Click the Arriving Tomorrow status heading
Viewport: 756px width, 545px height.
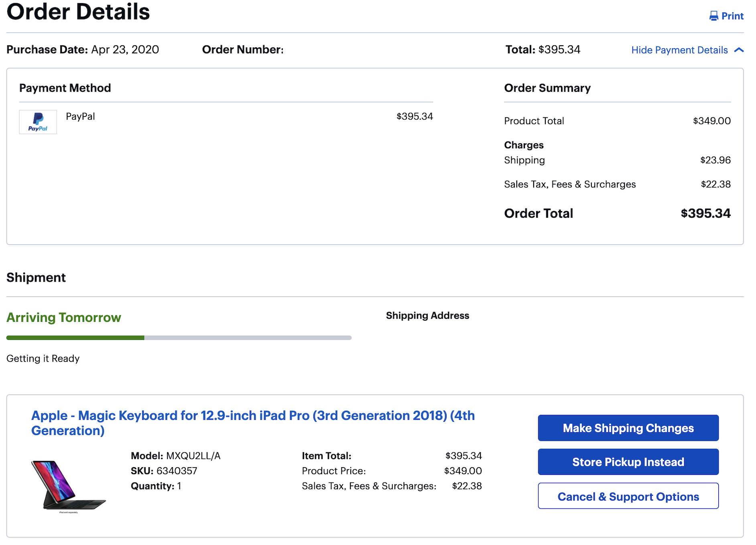(x=64, y=317)
